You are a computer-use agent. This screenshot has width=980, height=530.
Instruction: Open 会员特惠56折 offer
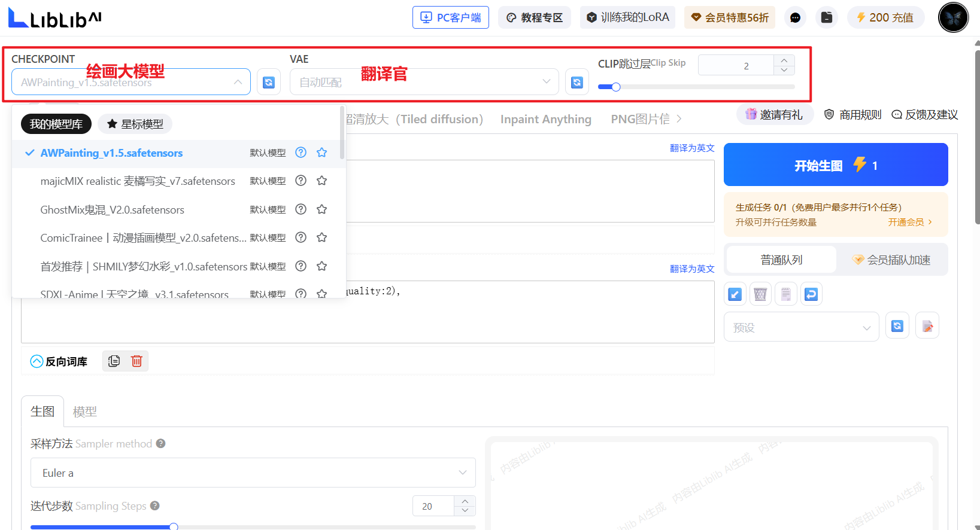pyautogui.click(x=730, y=17)
